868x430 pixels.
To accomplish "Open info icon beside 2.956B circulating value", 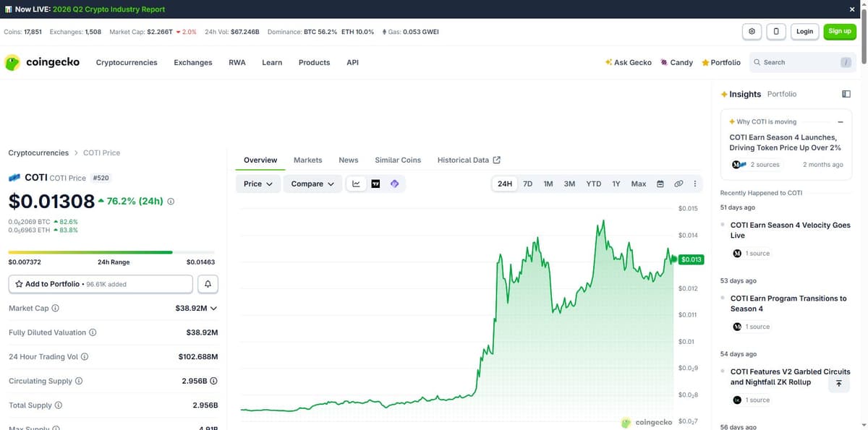I will (213, 381).
